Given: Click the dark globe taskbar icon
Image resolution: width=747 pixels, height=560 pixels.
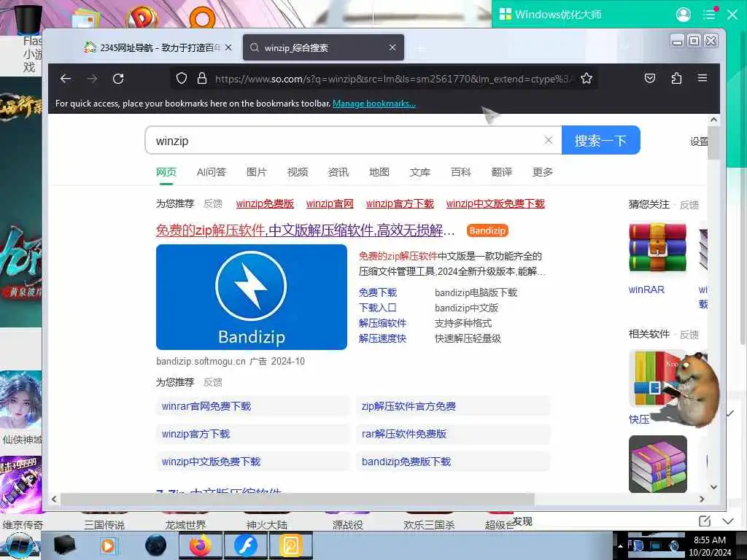Looking at the screenshot, I should click(156, 545).
